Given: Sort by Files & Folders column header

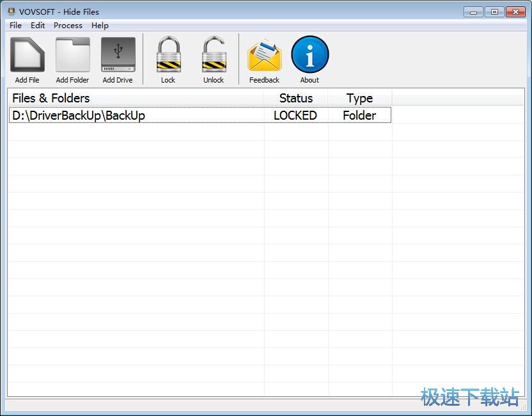Looking at the screenshot, I should pos(136,98).
